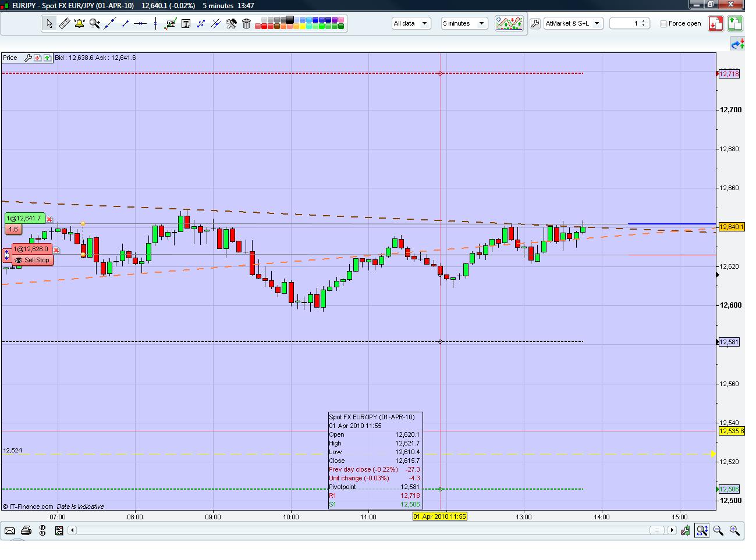Click the green buy order button
756x560 pixels.
point(734,24)
